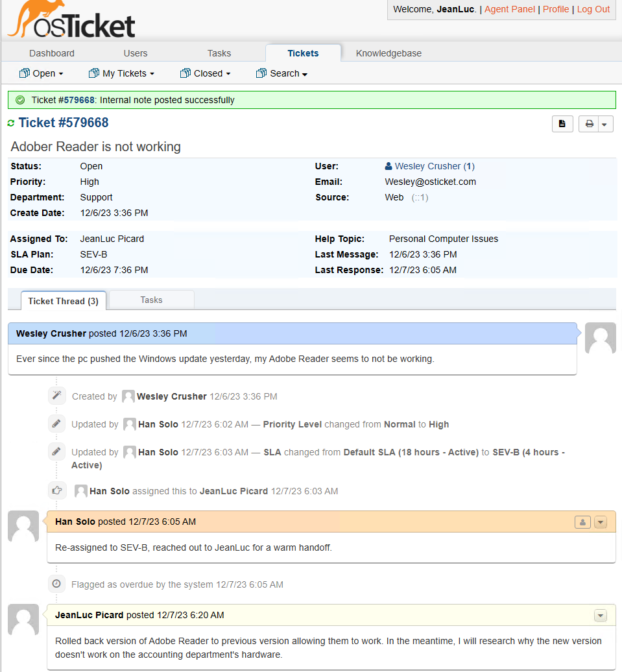The image size is (622, 672).
Task: Click the assigned hand-pointer event icon
Action: point(56,490)
